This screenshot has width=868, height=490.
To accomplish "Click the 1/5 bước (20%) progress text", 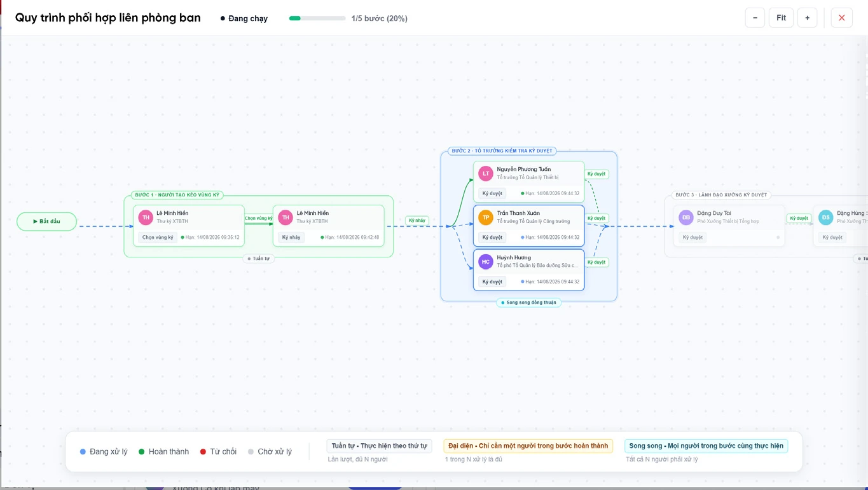I will click(380, 18).
